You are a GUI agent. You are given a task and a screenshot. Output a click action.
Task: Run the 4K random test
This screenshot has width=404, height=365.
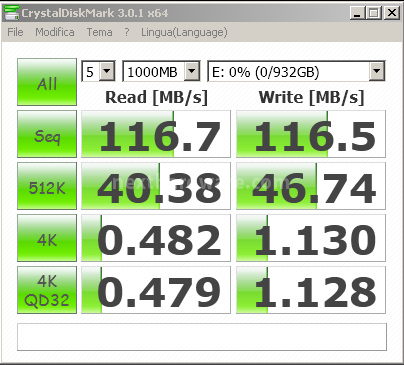tap(47, 238)
